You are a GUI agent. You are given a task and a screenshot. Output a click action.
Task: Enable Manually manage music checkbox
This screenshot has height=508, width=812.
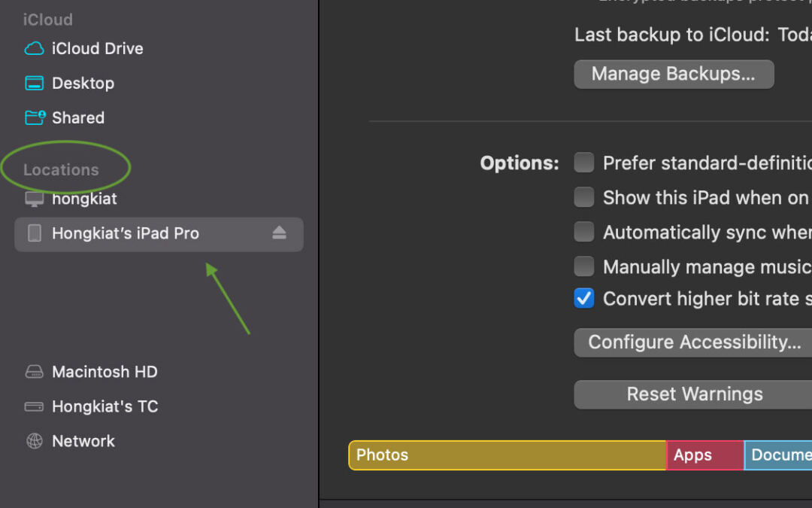(x=584, y=266)
